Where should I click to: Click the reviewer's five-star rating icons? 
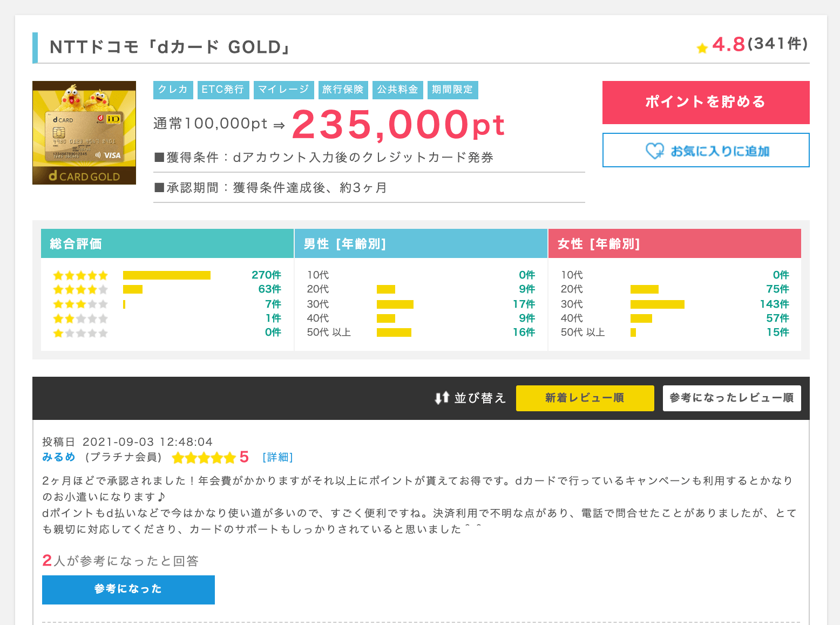point(204,458)
